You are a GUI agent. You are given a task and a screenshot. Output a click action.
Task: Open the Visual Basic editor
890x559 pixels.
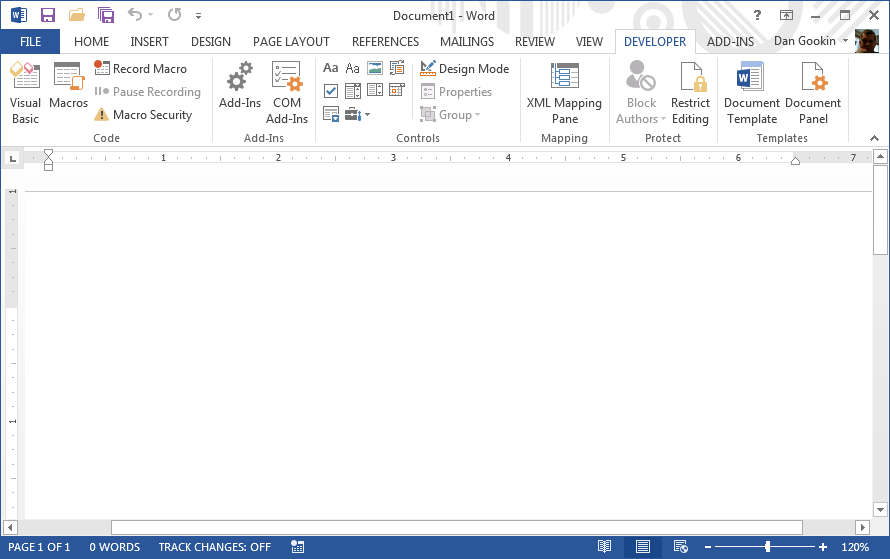(x=26, y=94)
